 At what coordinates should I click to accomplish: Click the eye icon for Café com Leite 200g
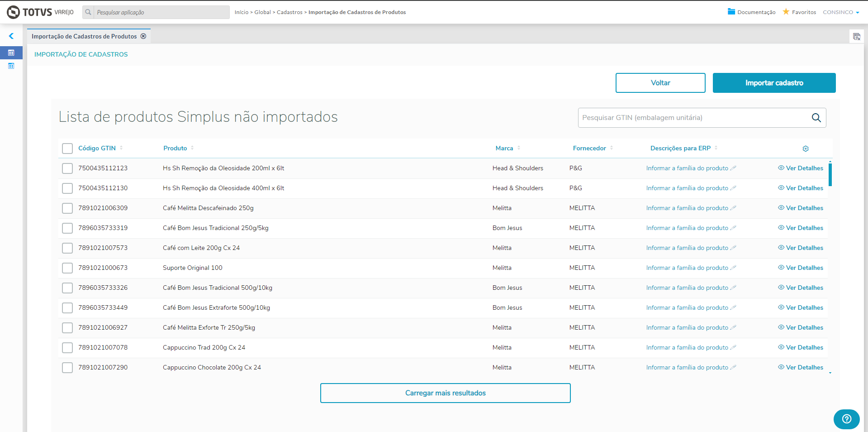[781, 248]
